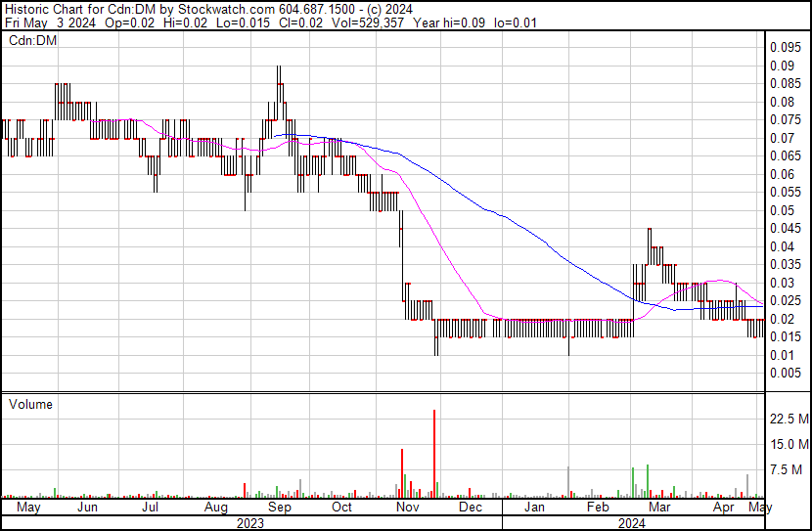This screenshot has width=812, height=531.
Task: Click the '2023' year label
Action: pos(250,523)
